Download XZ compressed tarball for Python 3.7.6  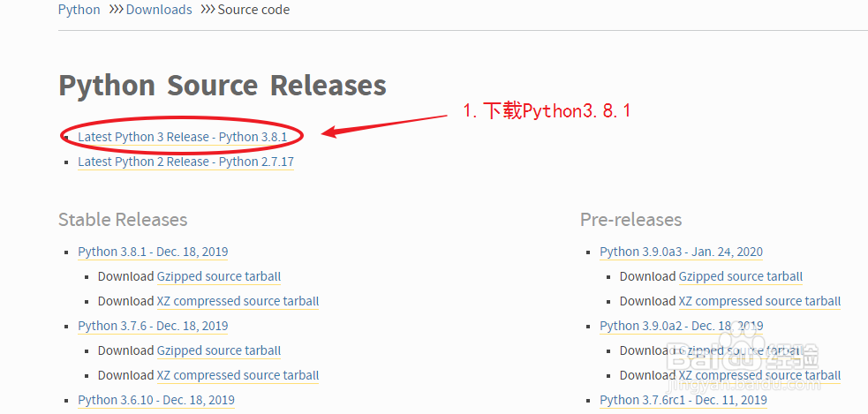coord(238,375)
